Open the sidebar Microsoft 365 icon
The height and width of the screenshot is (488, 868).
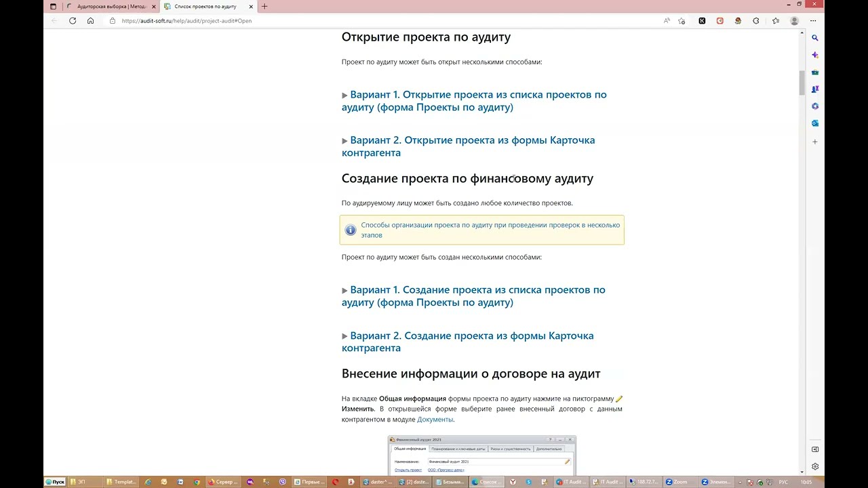coord(815,106)
